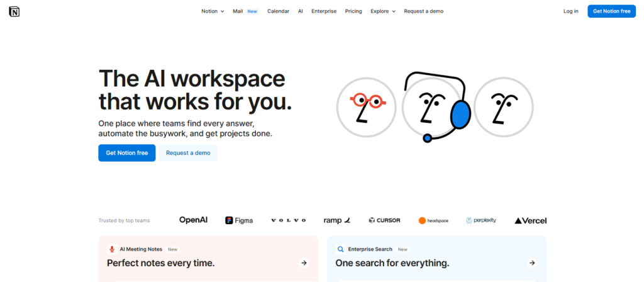The height and width of the screenshot is (282, 644).
Task: Click the Vercel logo
Action: pos(531,221)
